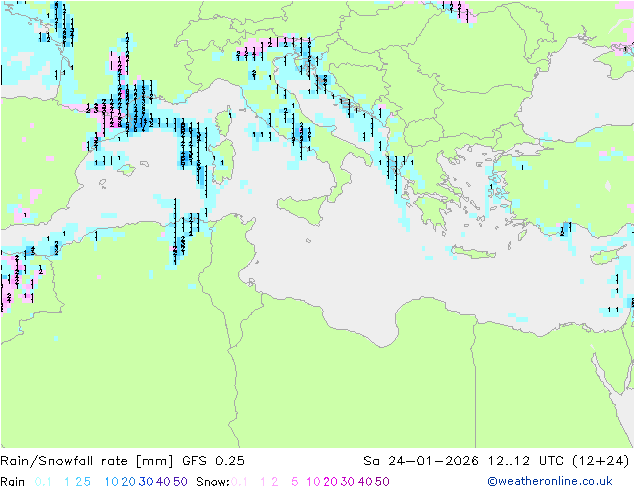Select the Rain 0.1 legend value

point(43,482)
